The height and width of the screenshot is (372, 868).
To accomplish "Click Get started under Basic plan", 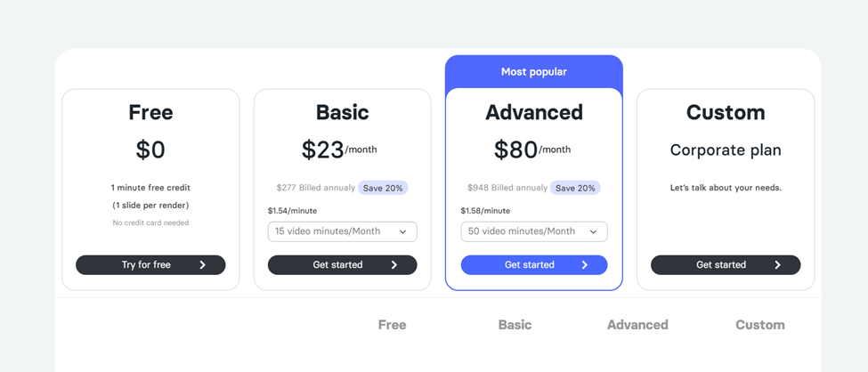I will pyautogui.click(x=342, y=264).
